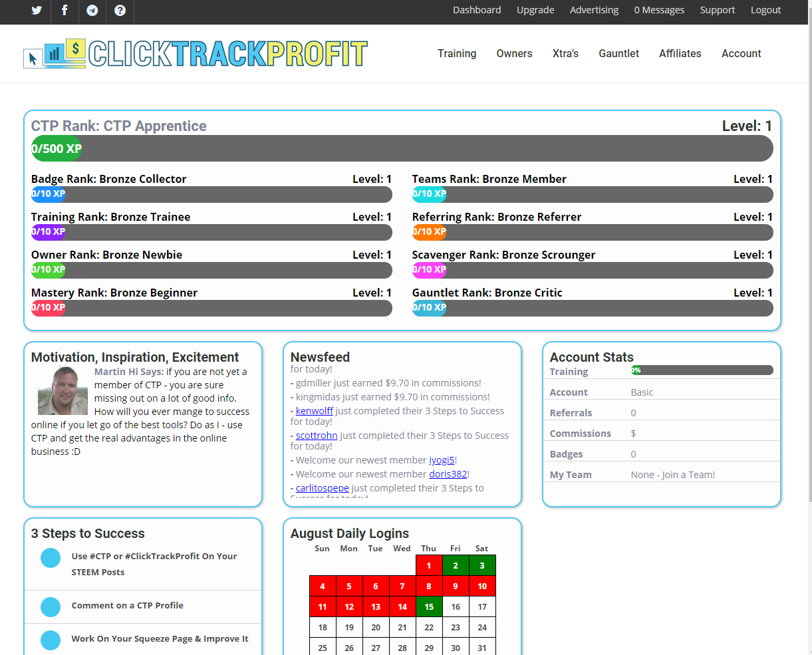Click circle beside Comment on a CTP Profile
Image resolution: width=812 pixels, height=655 pixels.
[51, 606]
